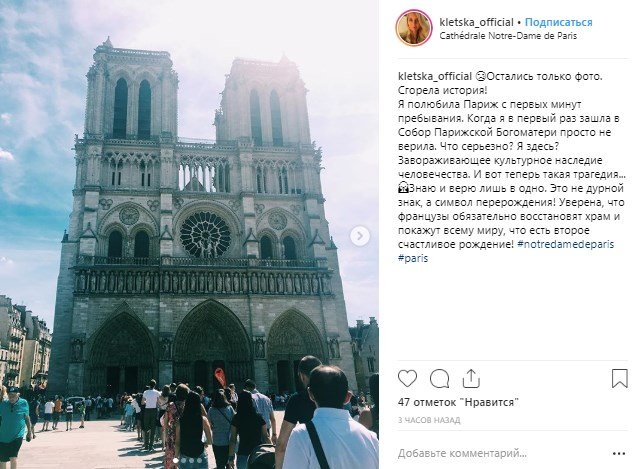Open the Cathédrale Notre-Dame de Paris location
This screenshot has height=469, width=638.
click(508, 36)
